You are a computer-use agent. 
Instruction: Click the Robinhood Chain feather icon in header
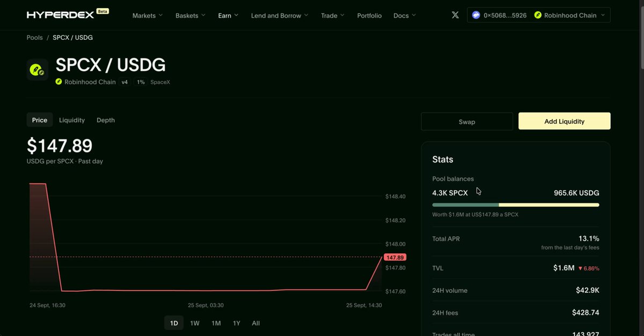[x=538, y=15]
